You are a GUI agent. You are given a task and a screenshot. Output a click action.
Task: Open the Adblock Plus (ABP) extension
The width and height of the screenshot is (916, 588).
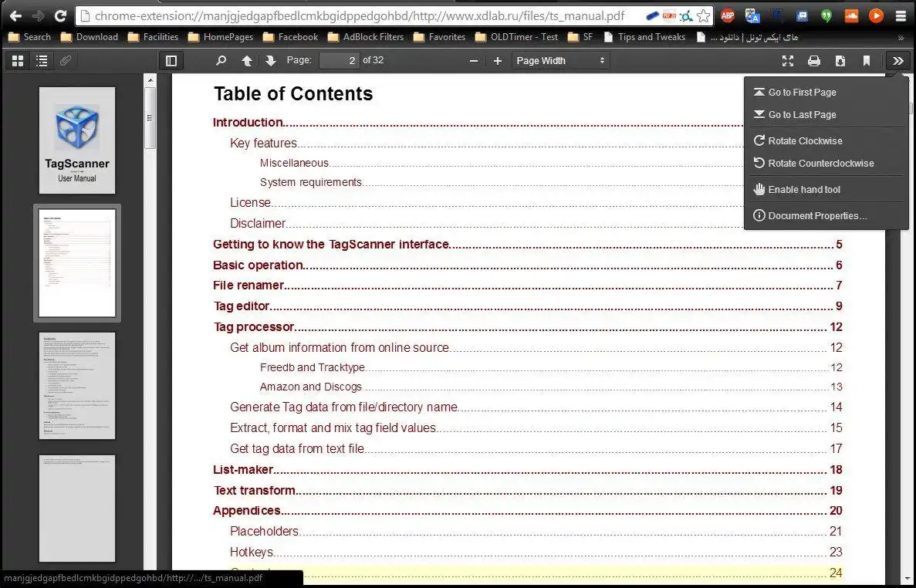[x=727, y=15]
